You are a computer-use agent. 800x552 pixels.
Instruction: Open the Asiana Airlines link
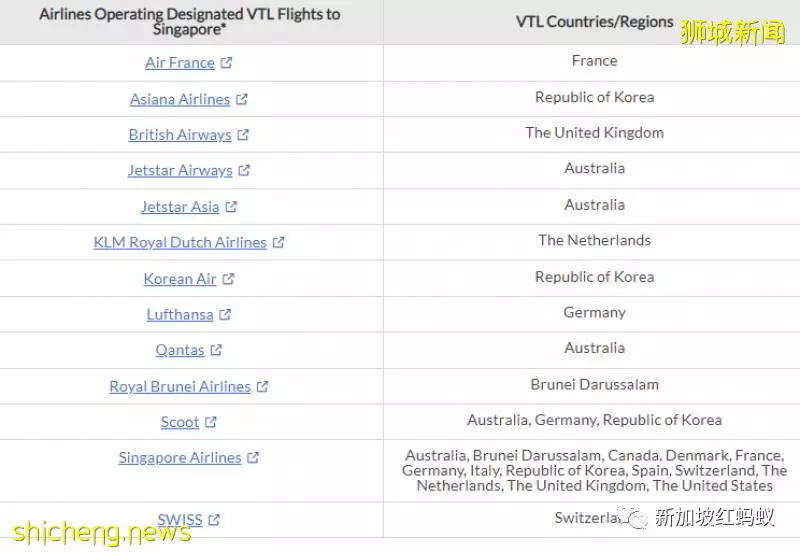click(x=180, y=99)
